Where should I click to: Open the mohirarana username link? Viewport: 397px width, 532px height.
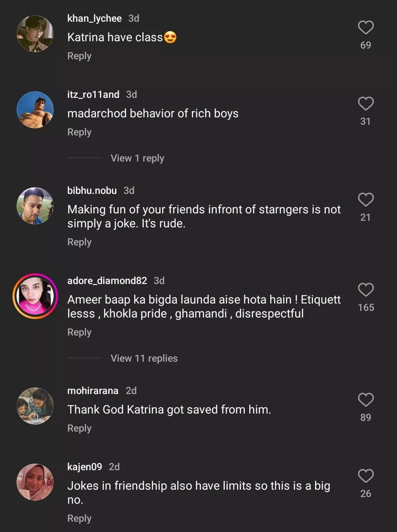[x=93, y=391]
